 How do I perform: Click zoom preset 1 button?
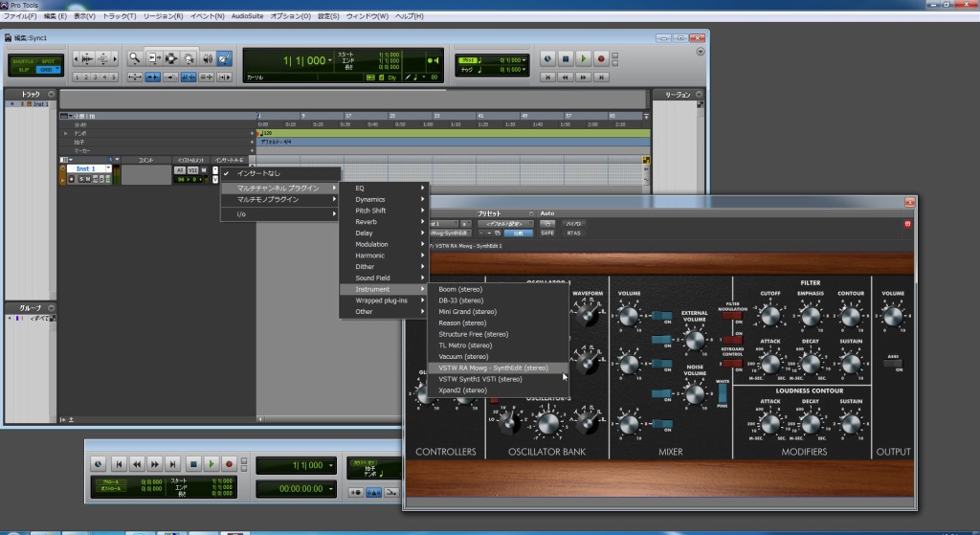point(77,78)
